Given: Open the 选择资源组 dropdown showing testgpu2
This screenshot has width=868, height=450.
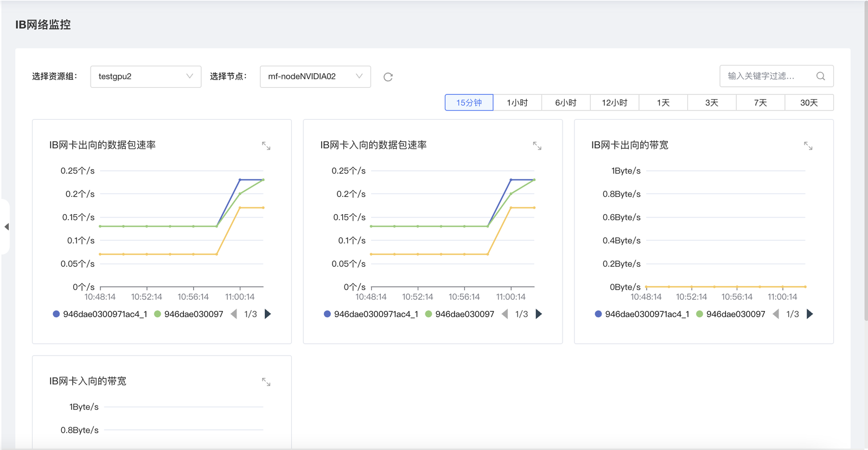Looking at the screenshot, I should tap(145, 76).
